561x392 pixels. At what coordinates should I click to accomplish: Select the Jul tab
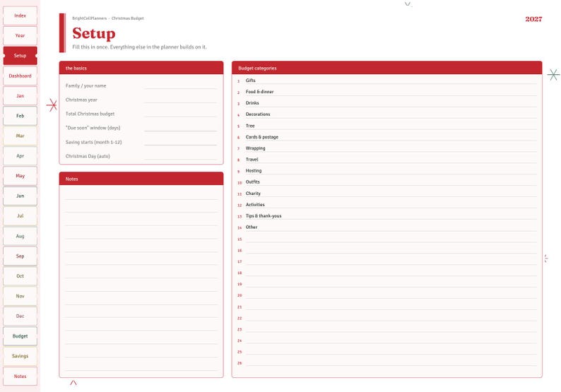click(x=20, y=216)
